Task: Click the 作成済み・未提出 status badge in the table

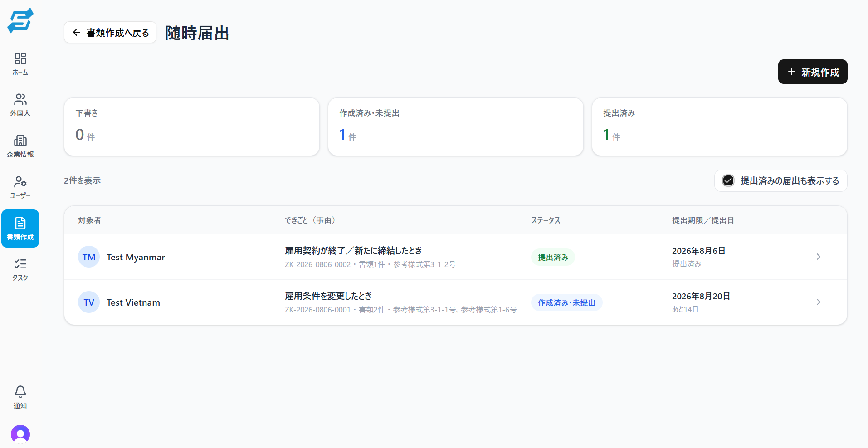Action: click(566, 302)
